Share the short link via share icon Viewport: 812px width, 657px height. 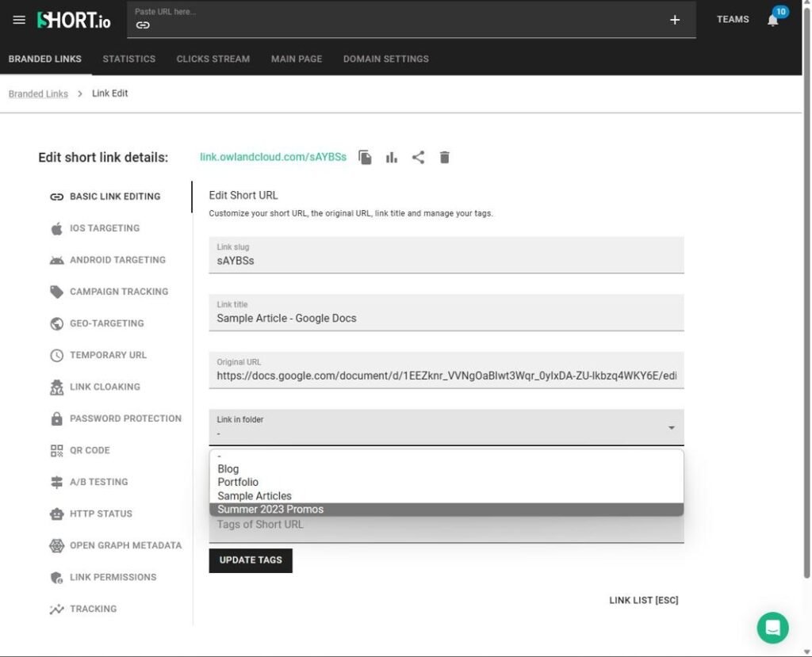pyautogui.click(x=418, y=158)
